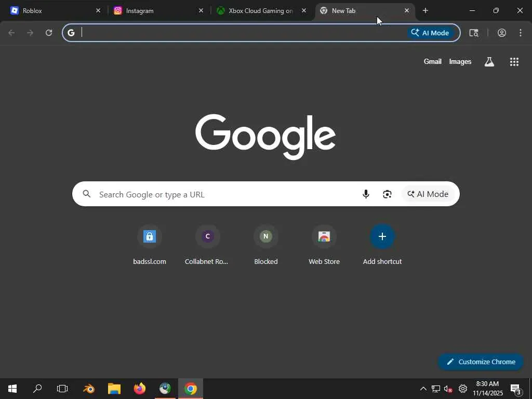This screenshot has width=532, height=399.
Task: Switch to the Roblox tab
Action: 54,10
